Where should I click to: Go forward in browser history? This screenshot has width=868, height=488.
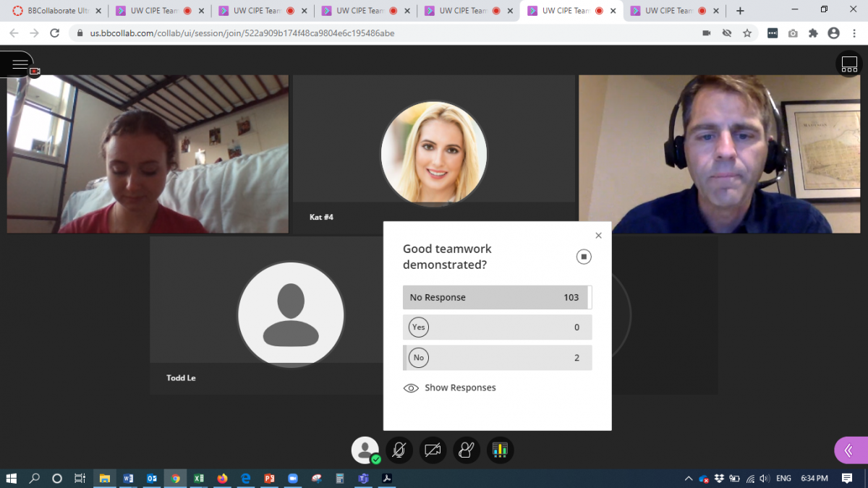pos(34,33)
